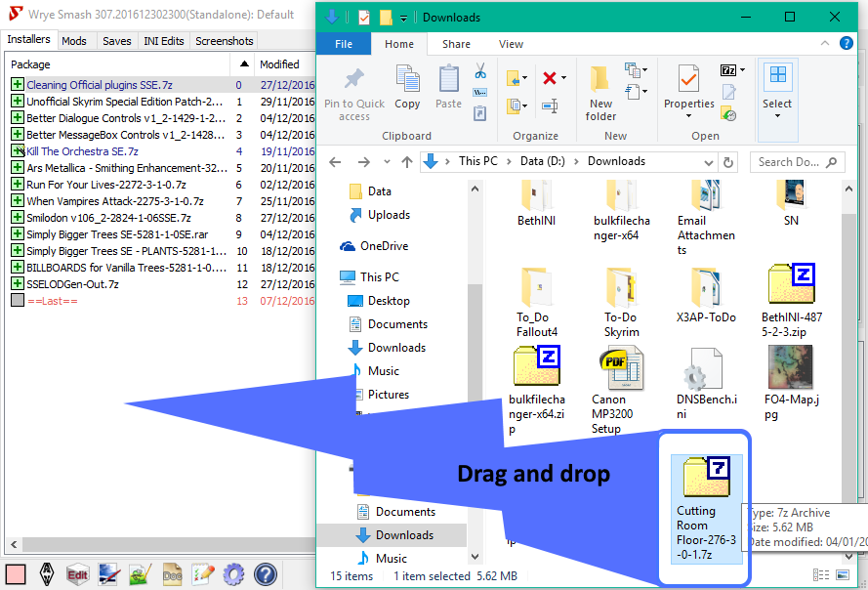Toggle install state of Cleaning Official plugins SSE.7z

(x=17, y=85)
